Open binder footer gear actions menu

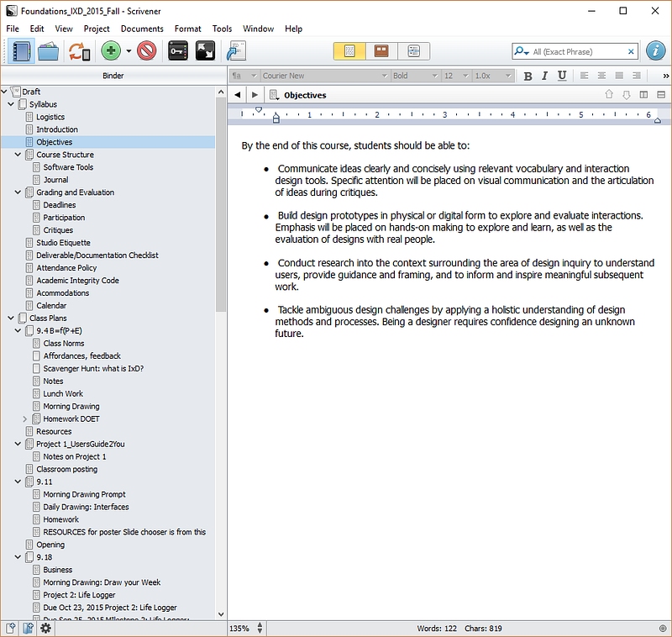45,629
